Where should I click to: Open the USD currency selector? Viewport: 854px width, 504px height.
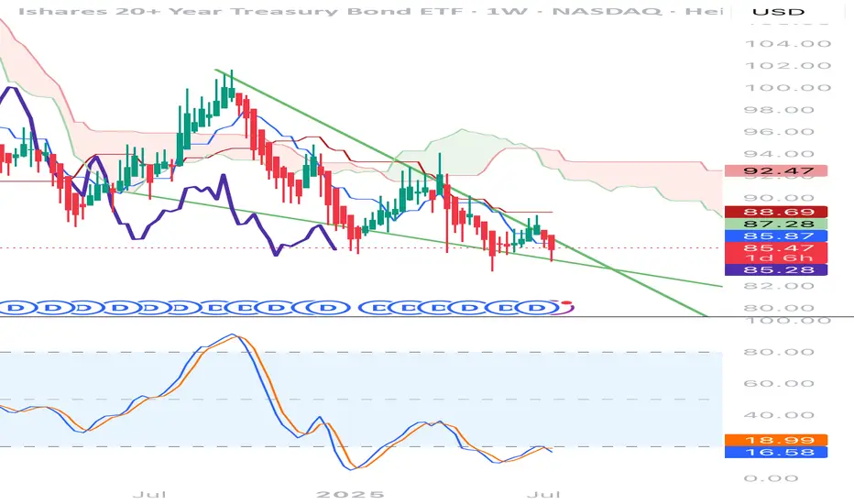pos(778,11)
